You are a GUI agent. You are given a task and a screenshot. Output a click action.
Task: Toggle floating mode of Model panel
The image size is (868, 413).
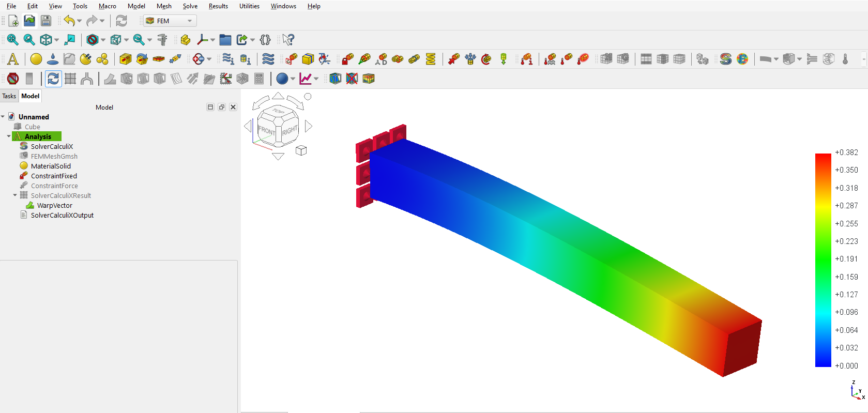222,107
